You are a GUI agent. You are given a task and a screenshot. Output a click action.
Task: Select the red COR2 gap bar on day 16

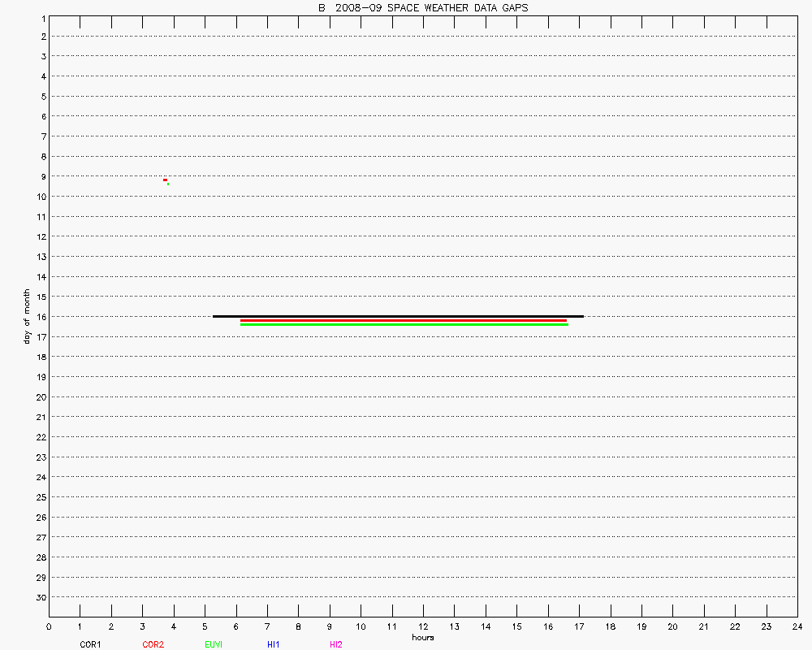pyautogui.click(x=404, y=320)
